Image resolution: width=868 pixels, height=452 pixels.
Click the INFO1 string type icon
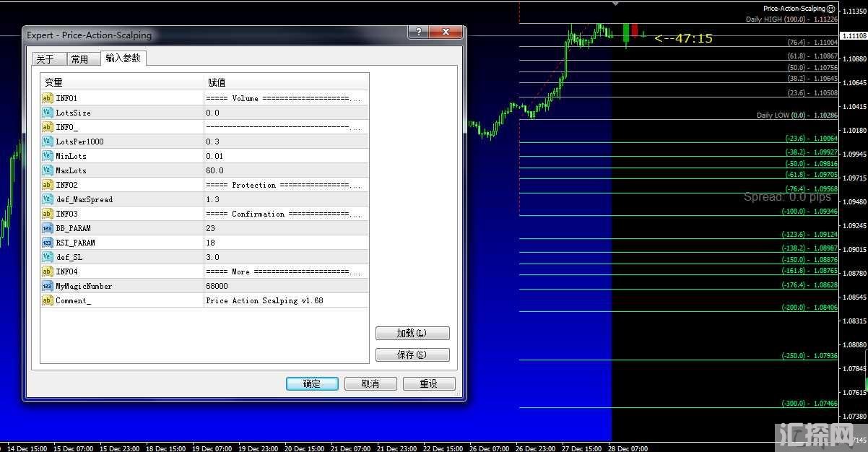tap(47, 98)
